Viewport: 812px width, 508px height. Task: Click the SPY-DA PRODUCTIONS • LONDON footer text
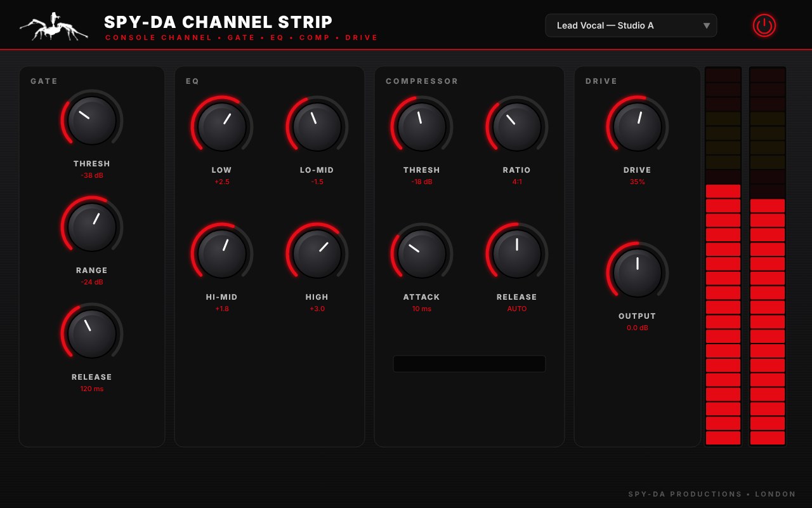pos(712,494)
